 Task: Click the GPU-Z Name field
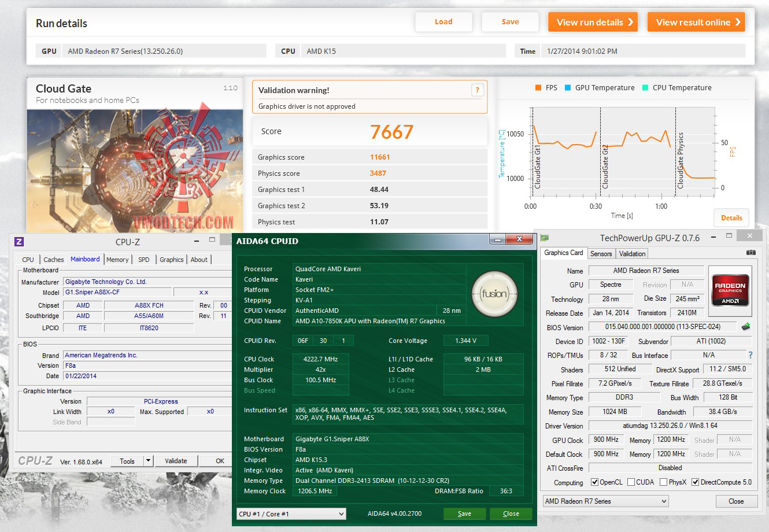646,271
